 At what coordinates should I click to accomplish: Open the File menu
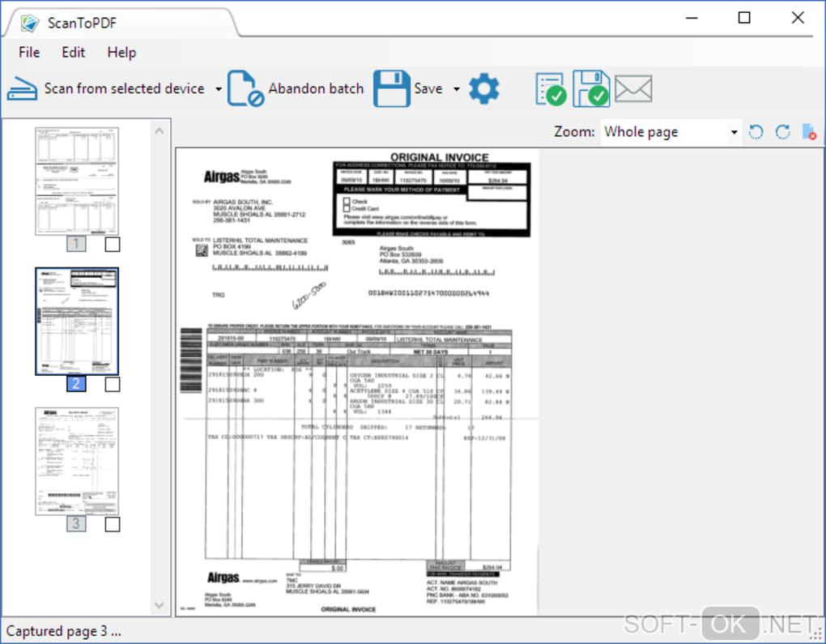point(29,52)
